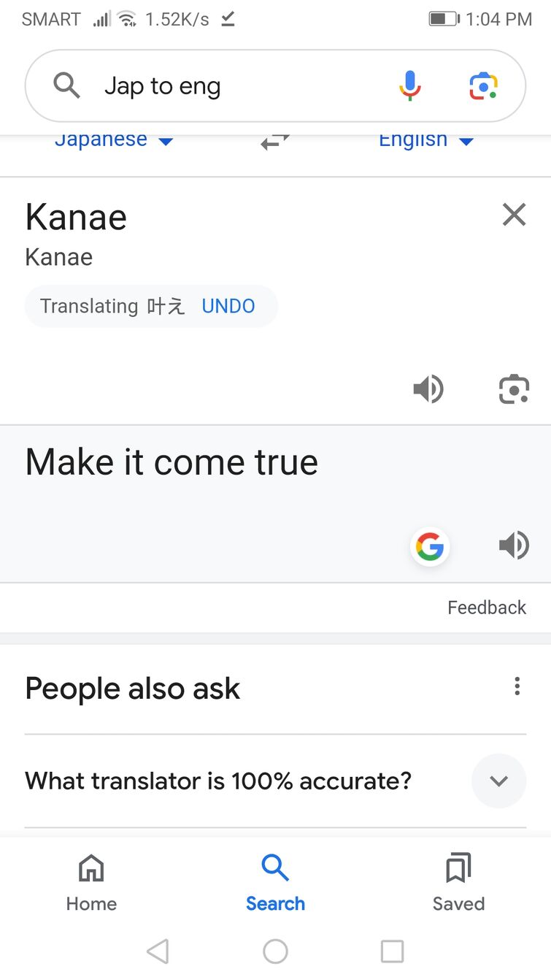Open Google Lens camera search
551x980 pixels.
[x=482, y=86]
